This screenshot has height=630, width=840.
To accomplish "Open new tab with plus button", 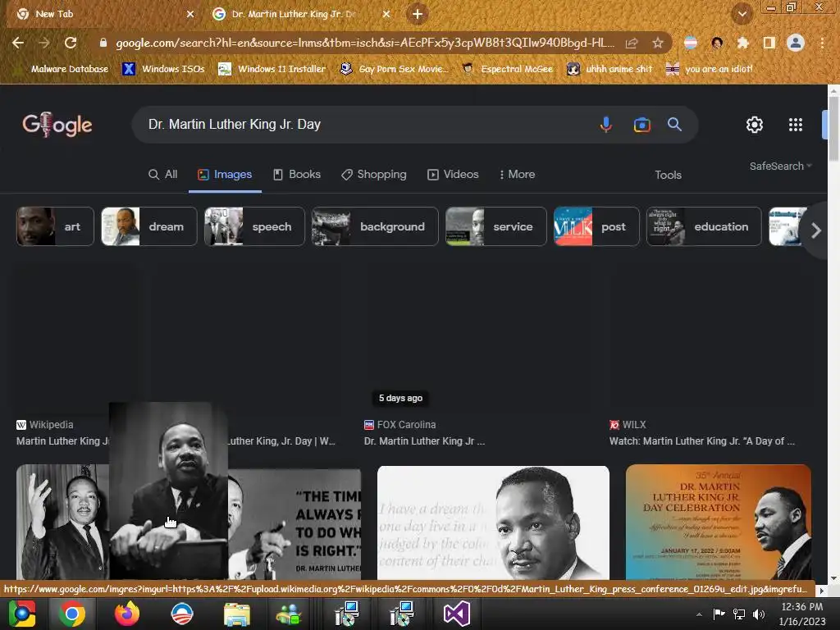I will [418, 14].
